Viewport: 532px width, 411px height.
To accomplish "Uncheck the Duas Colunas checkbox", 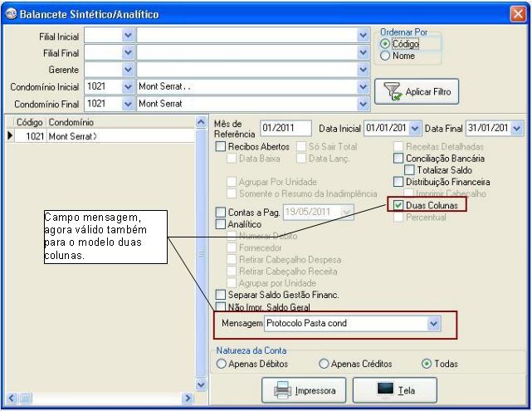I will (x=399, y=204).
